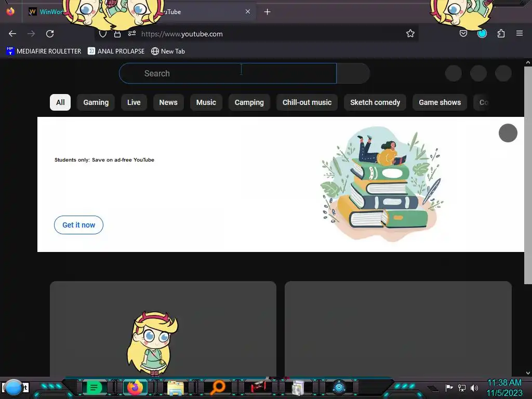Viewport: 532px width, 399px height.
Task: Click the page vertical scrollbar thumb
Action: [528, 176]
